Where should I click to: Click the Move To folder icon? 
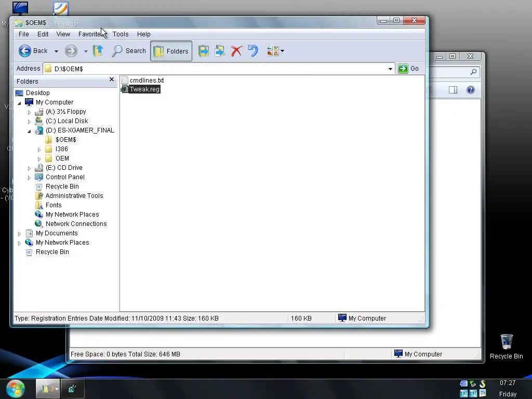(x=204, y=51)
